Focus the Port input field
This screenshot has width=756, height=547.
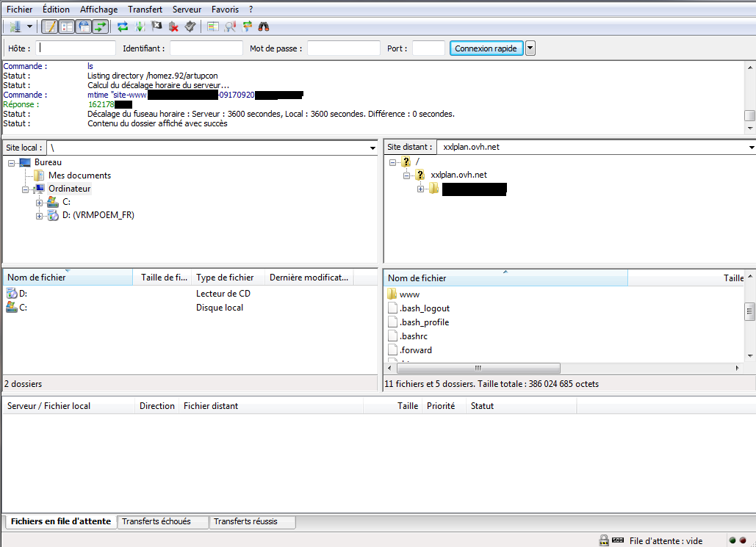428,48
